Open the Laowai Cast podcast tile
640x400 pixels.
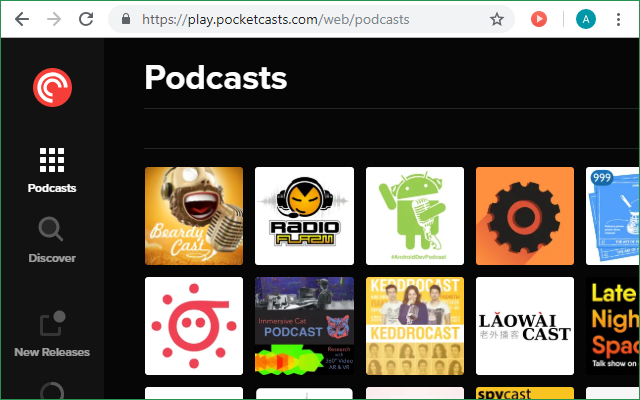click(525, 326)
